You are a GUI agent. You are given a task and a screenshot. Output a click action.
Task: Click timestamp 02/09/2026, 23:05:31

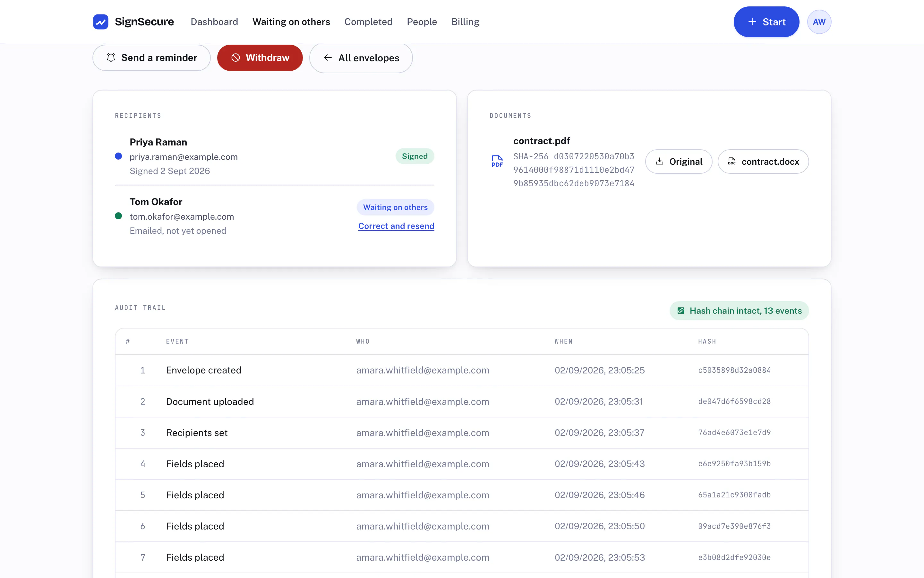[599, 401]
